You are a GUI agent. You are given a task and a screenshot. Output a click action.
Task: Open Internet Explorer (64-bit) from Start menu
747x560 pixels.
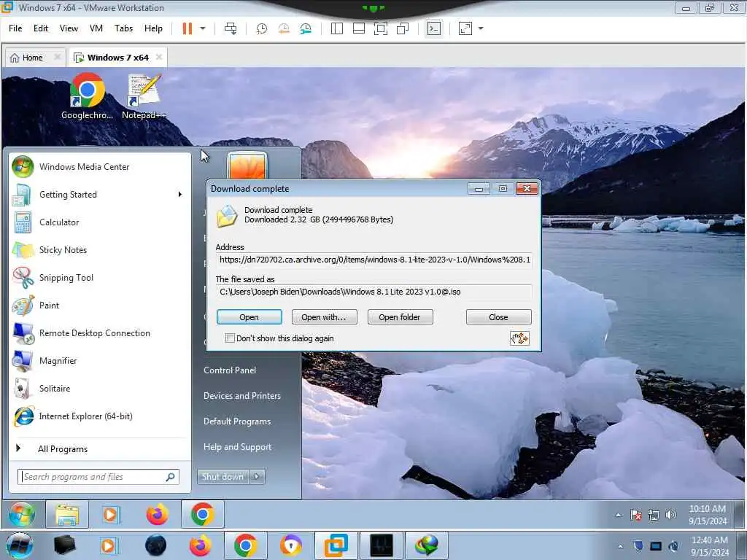(x=99, y=416)
